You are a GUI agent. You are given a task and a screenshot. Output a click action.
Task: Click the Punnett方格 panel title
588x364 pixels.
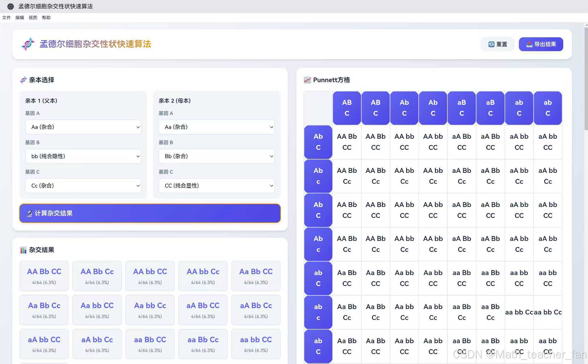click(x=332, y=80)
